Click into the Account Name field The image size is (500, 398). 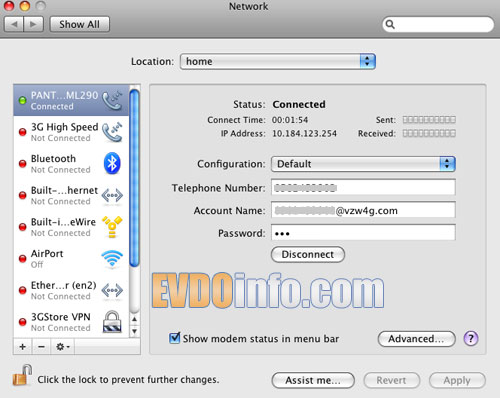click(363, 210)
